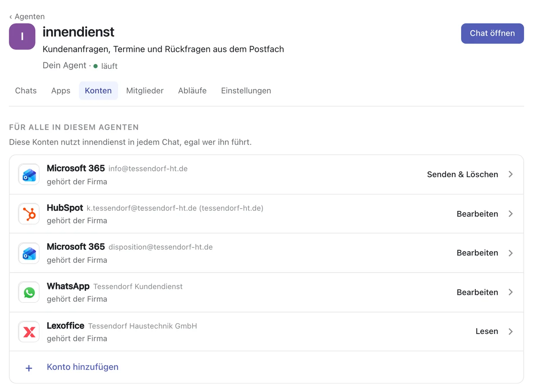Open Bearbeiten permission for disposition@tessendorf-ht.de

click(477, 253)
